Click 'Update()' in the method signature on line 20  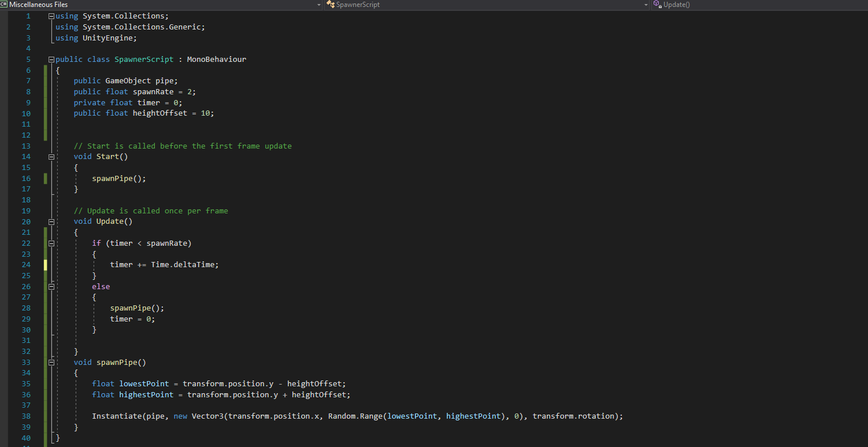click(x=114, y=221)
